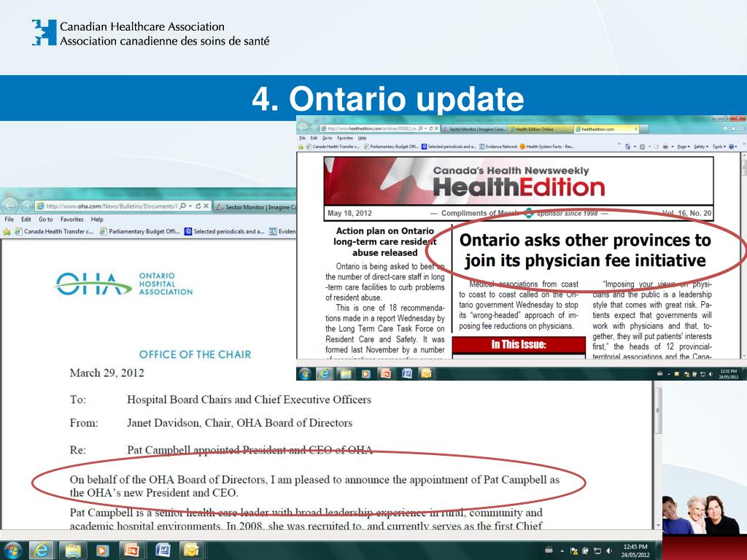Open the Help menu in the OHA window
747x560 pixels.
[x=97, y=219]
